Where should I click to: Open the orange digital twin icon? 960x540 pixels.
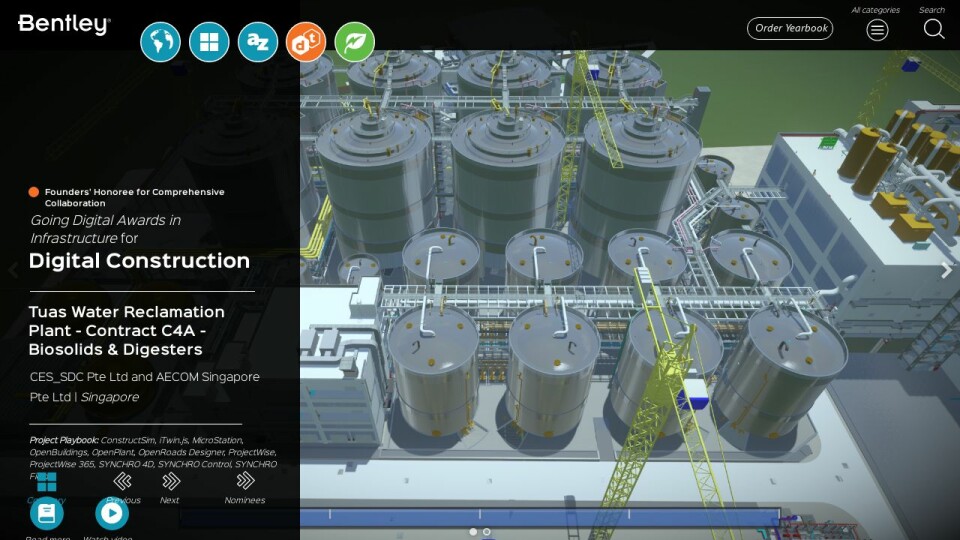point(306,42)
